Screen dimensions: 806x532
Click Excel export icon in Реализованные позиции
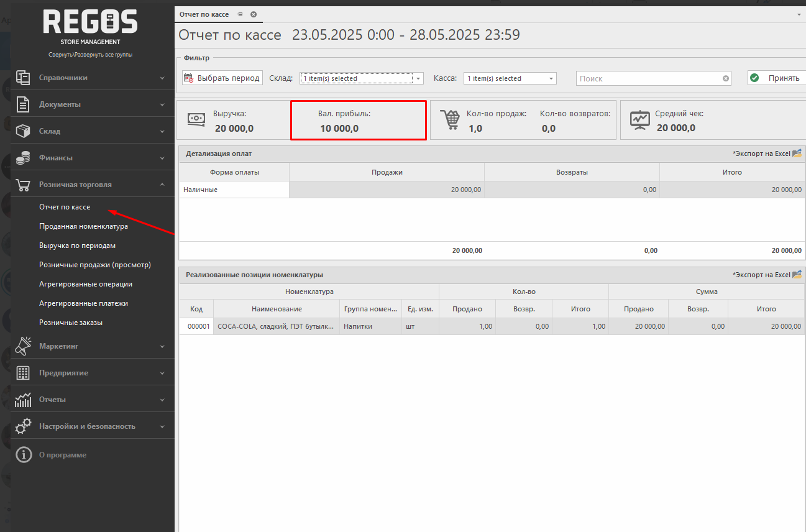click(797, 274)
